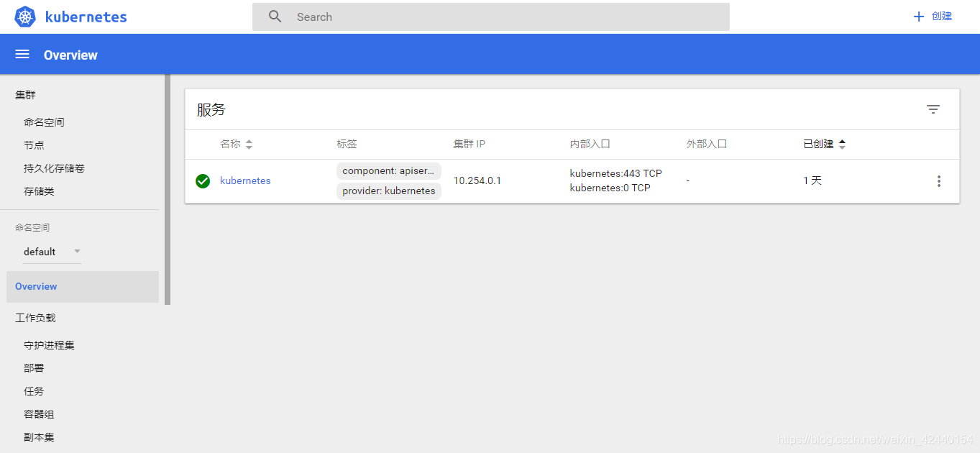The height and width of the screenshot is (453, 980).
Task: Open 工作负载 in the sidebar
Action: pyautogui.click(x=35, y=318)
